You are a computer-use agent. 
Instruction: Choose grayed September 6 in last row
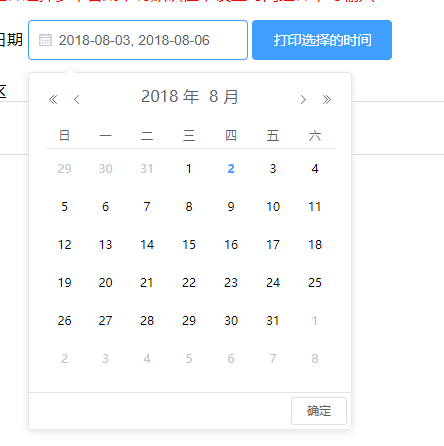(231, 359)
